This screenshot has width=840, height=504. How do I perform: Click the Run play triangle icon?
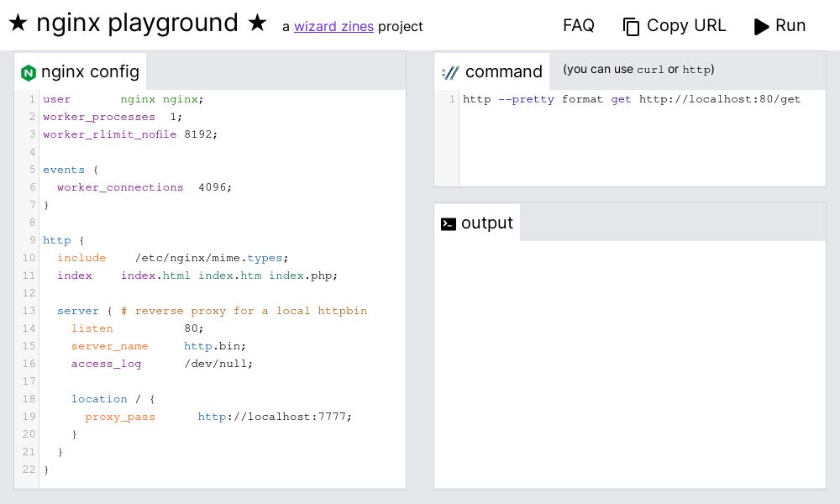760,26
